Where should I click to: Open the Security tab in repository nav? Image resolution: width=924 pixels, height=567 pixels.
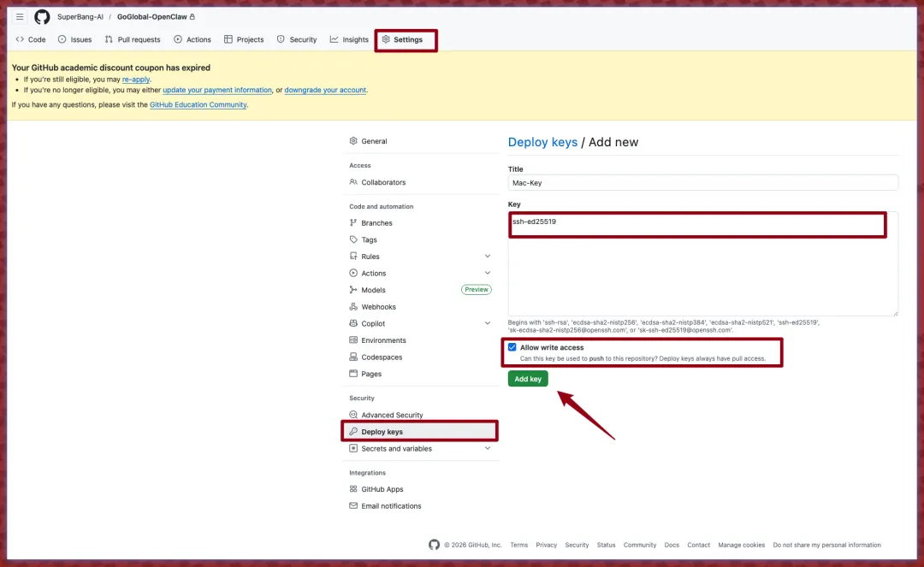click(x=297, y=39)
